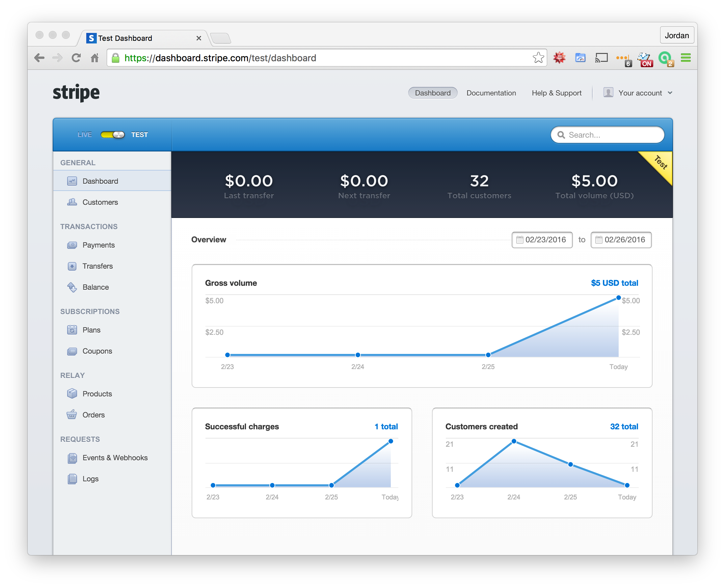Click the LIVE label next to toggle
The width and height of the screenshot is (725, 588).
point(85,135)
